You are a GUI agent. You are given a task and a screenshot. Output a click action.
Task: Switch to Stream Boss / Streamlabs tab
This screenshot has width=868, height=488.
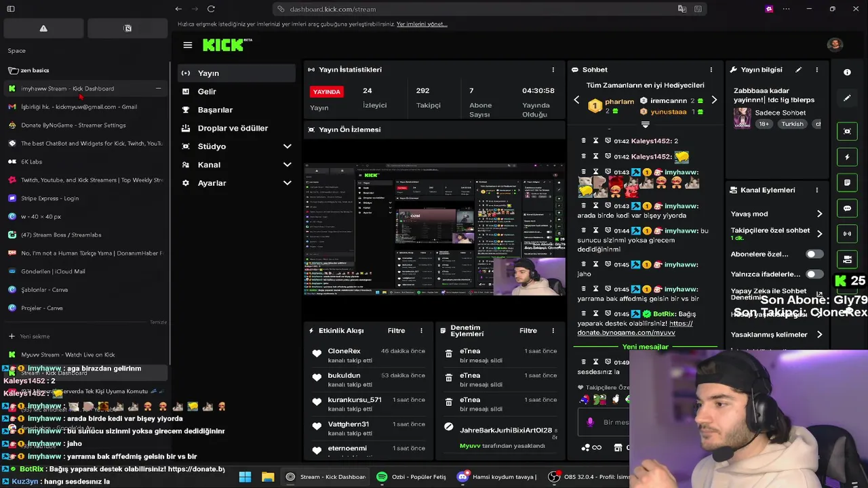pyautogui.click(x=85, y=235)
